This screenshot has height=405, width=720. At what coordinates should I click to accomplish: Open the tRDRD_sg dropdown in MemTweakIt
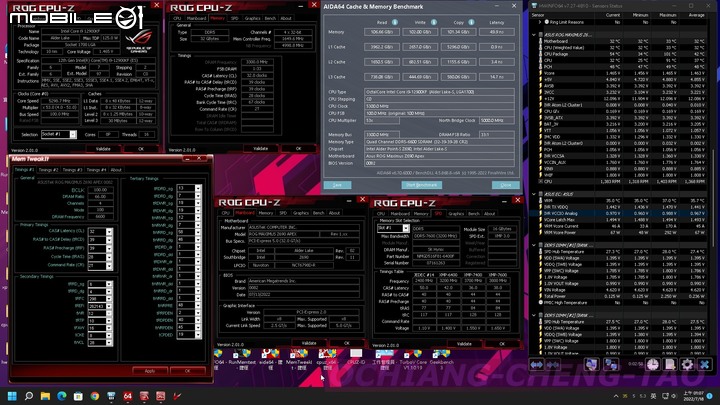198,188
